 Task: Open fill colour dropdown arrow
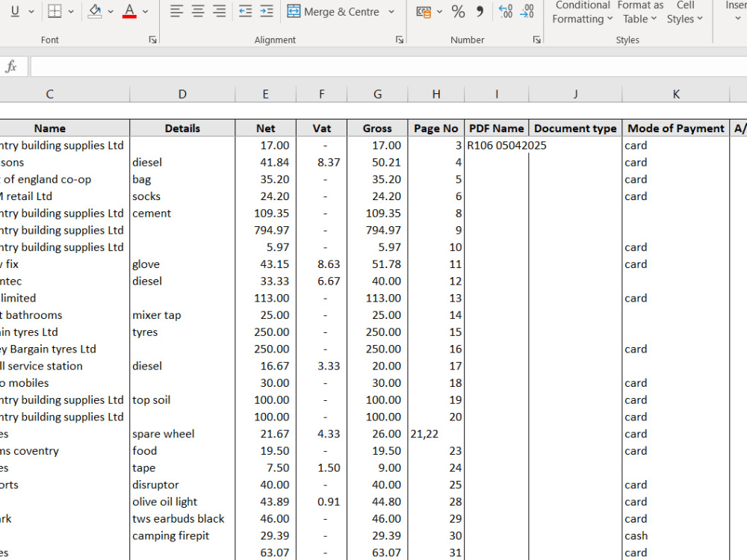click(111, 11)
